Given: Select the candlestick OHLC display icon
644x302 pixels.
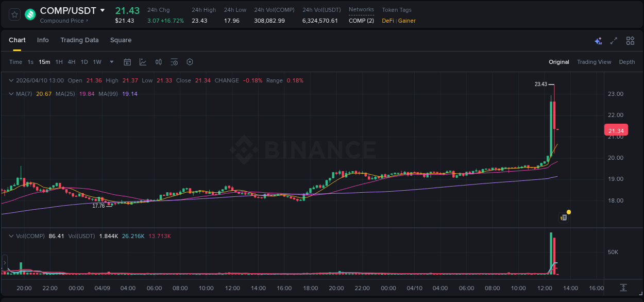Looking at the screenshot, I should click(159, 62).
